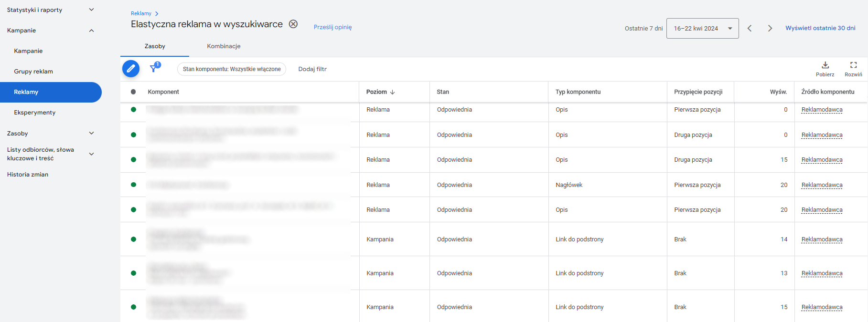The image size is (868, 322).
Task: Open the filter funnel icon
Action: click(154, 69)
